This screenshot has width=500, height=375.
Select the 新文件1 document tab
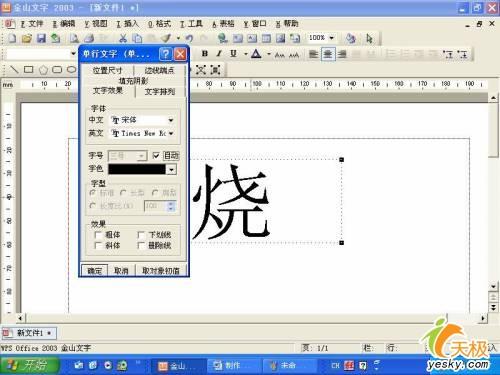click(x=29, y=333)
